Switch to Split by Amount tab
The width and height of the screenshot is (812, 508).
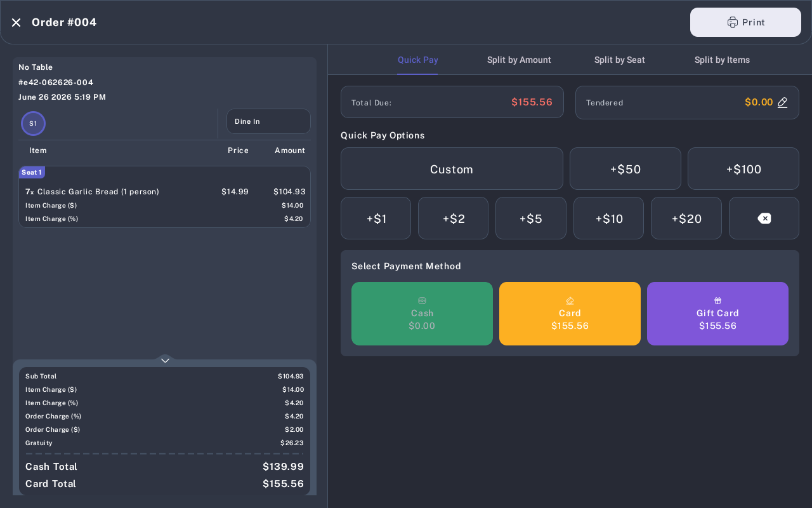click(x=519, y=60)
